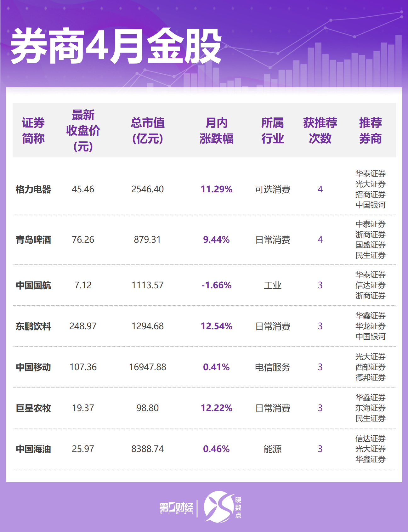The width and height of the screenshot is (408, 532).
Task: Choose the 所属行业 column header
Action: coord(272,130)
